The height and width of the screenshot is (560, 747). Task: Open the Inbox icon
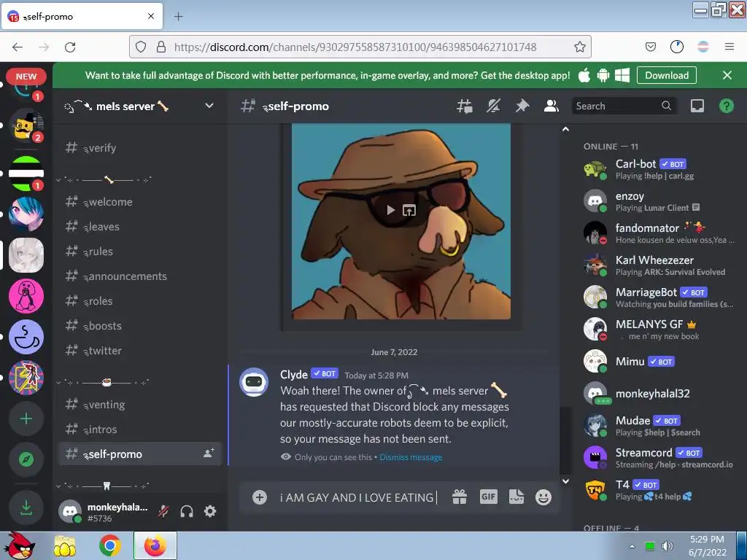coord(697,106)
